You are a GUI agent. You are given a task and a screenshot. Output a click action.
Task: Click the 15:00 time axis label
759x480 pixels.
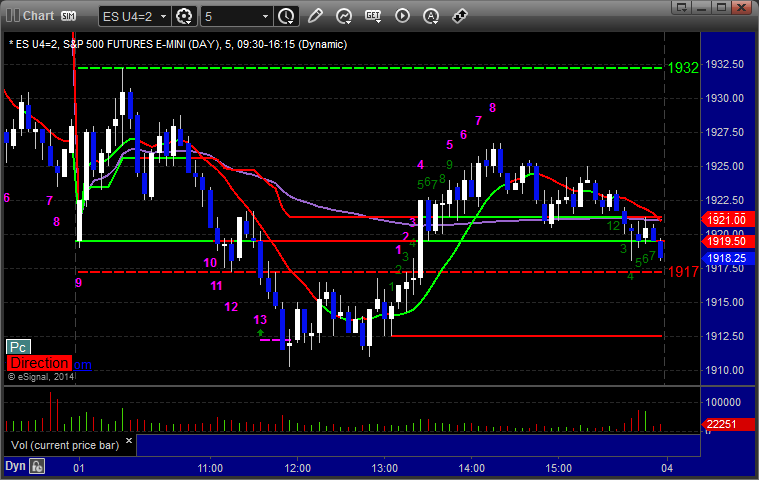pyautogui.click(x=559, y=468)
